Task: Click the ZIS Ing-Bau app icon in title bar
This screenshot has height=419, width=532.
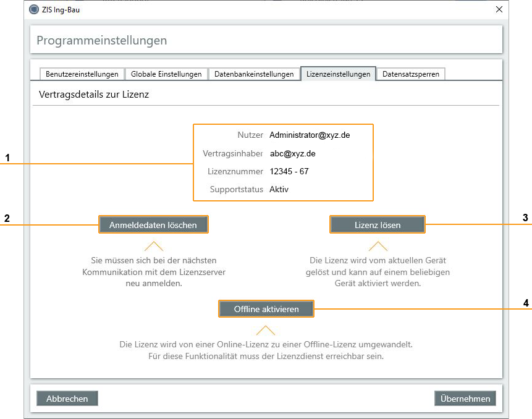Action: [x=34, y=9]
